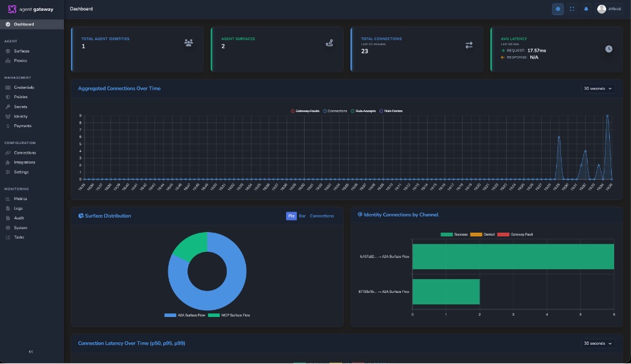Open the notifications bell

586,9
